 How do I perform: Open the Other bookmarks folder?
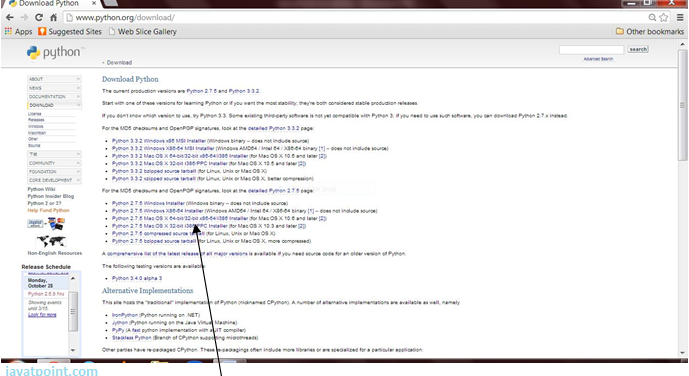point(649,32)
